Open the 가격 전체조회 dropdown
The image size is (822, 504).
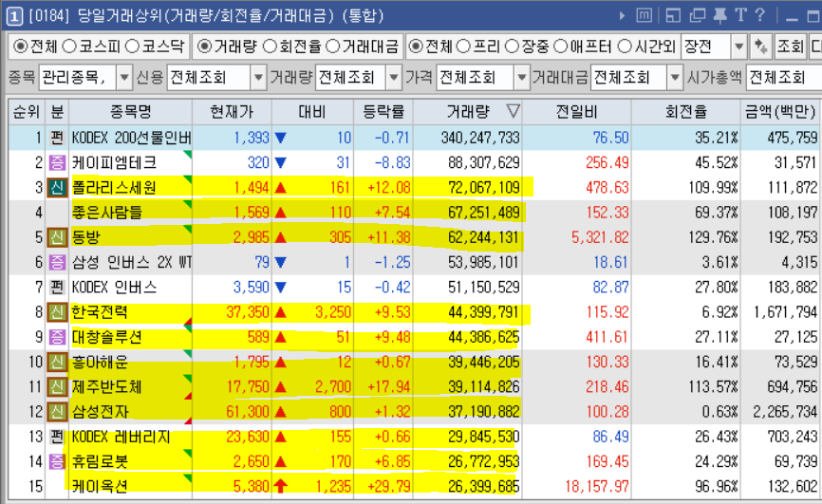(522, 78)
